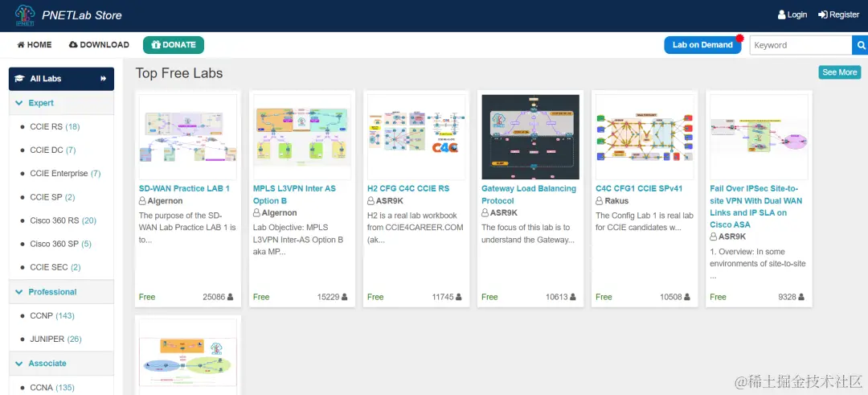The height and width of the screenshot is (395, 868).
Task: Click the users icon next to 10613
Action: (x=573, y=297)
